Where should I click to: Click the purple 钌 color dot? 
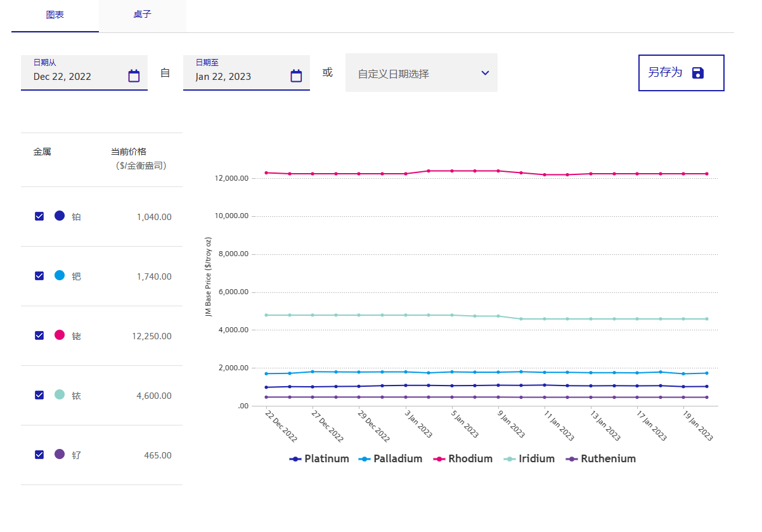click(60, 454)
